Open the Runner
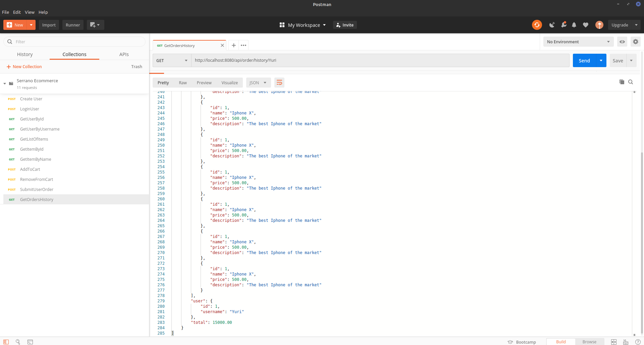The width and height of the screenshot is (644, 345). (x=73, y=25)
